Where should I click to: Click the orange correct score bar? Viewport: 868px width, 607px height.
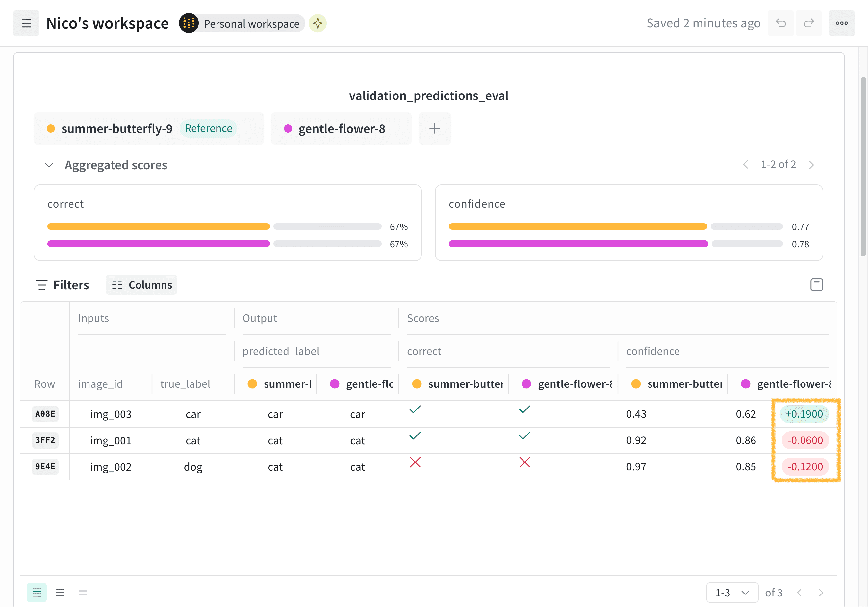coord(158,226)
